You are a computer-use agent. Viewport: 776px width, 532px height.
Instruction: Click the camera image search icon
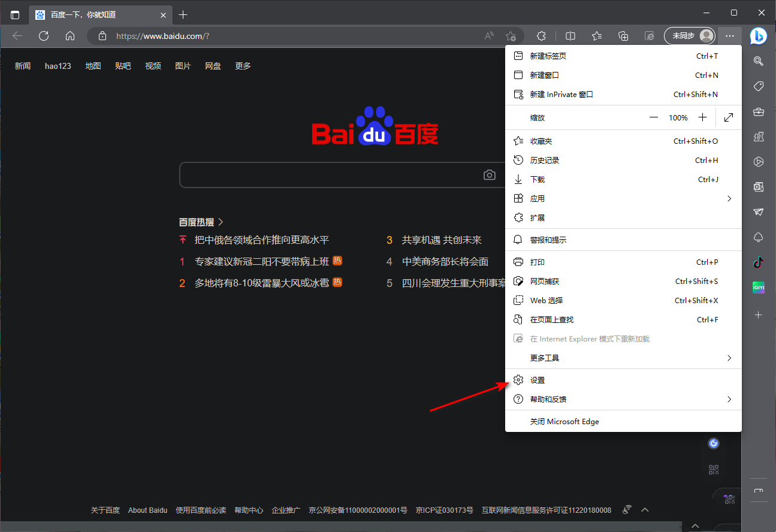[490, 175]
